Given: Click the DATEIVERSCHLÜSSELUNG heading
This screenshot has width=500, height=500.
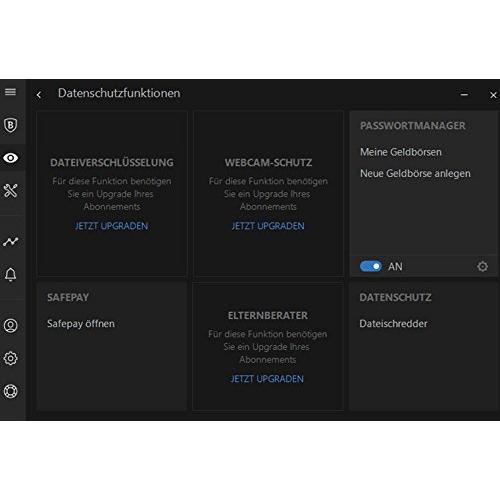Looking at the screenshot, I should pyautogui.click(x=112, y=162).
